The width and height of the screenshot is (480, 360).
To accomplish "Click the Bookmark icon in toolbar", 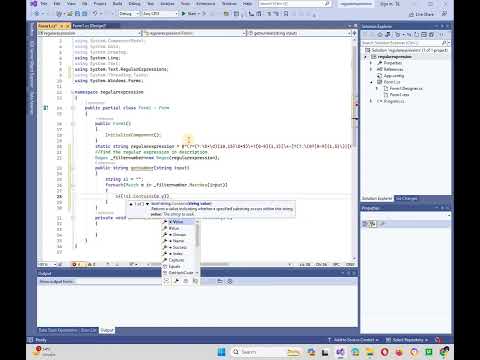I will (x=286, y=14).
